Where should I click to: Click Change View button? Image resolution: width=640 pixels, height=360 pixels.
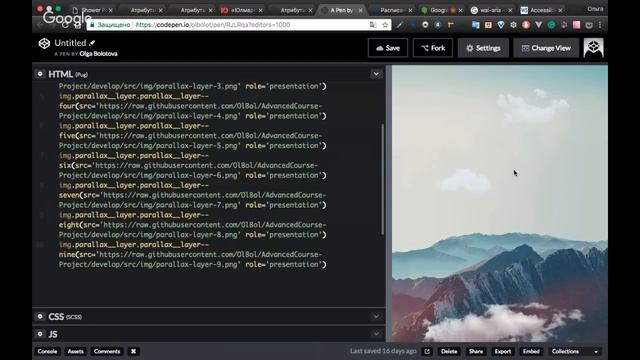pyautogui.click(x=546, y=48)
